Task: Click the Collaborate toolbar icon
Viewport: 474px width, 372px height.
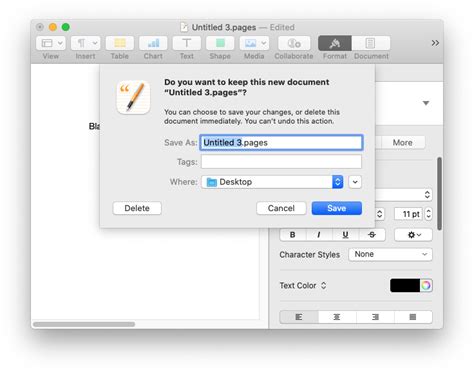Action: click(x=294, y=43)
